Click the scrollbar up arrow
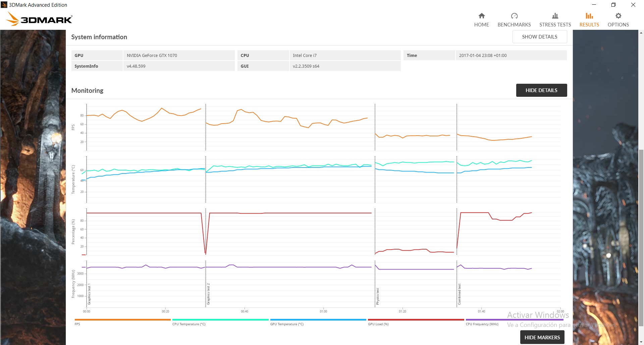The image size is (644, 345). pos(641,33)
